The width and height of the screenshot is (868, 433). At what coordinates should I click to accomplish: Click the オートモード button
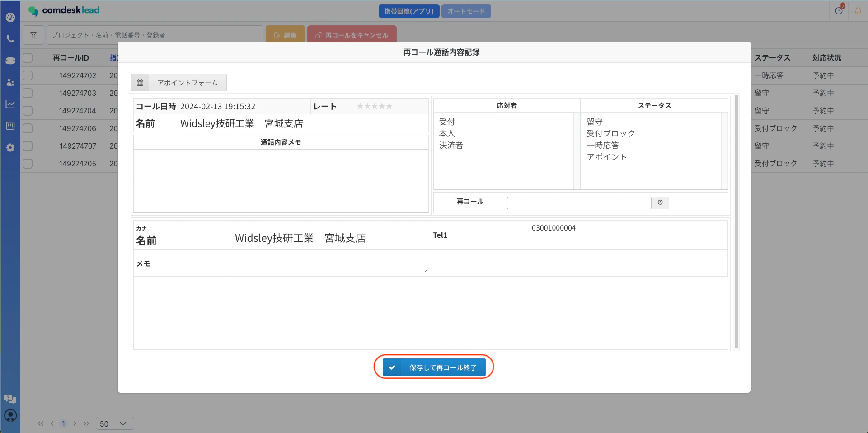[466, 11]
